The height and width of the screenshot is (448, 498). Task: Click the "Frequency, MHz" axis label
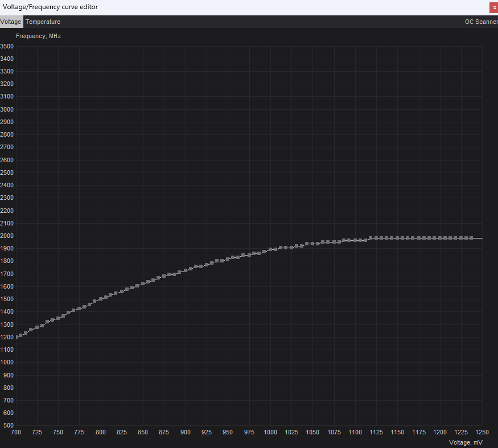point(39,36)
